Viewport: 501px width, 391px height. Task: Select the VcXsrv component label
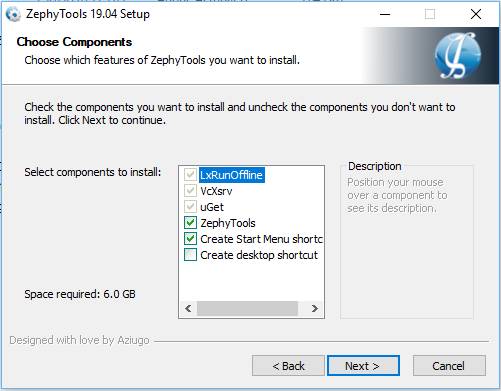coord(216,191)
